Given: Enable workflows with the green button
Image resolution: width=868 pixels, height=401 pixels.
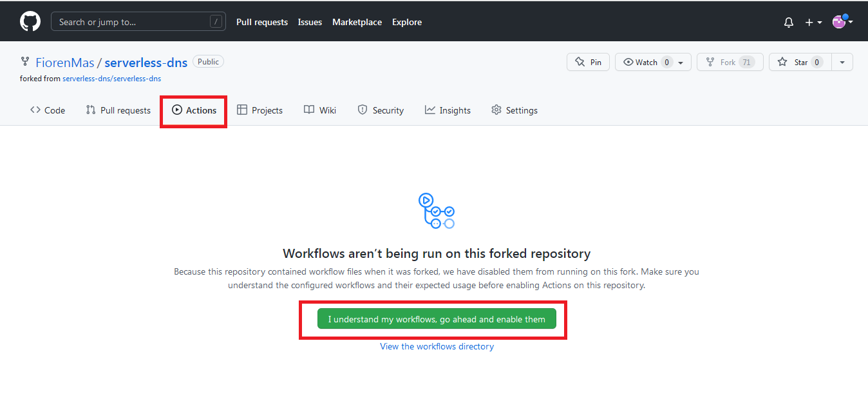Looking at the screenshot, I should [x=437, y=319].
